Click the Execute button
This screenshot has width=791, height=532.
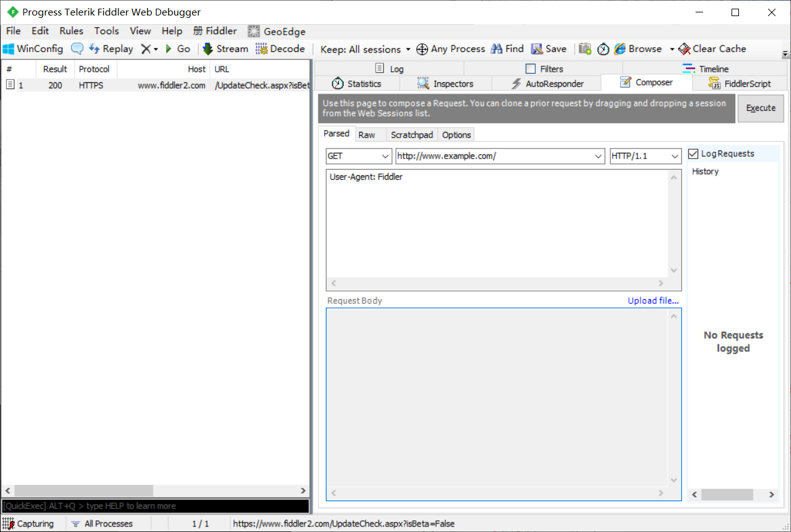(760, 108)
